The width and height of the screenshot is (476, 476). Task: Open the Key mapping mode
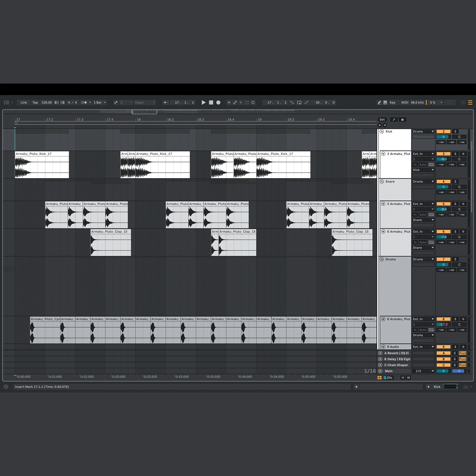coord(392,103)
